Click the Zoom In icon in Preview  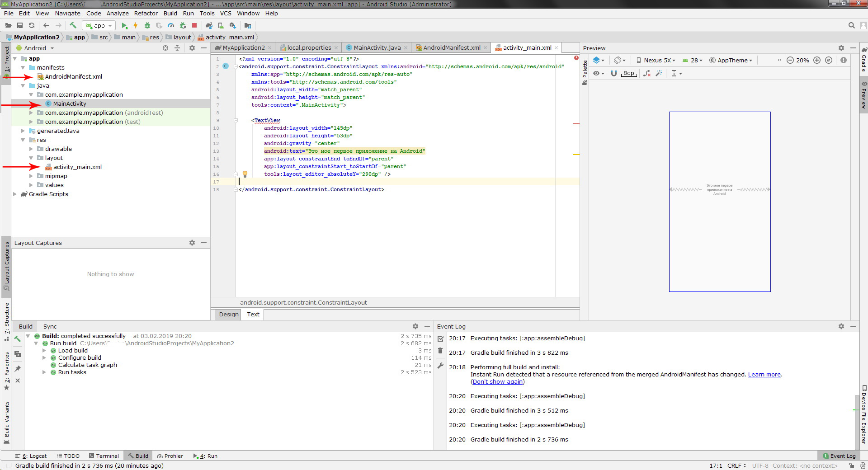(x=817, y=60)
